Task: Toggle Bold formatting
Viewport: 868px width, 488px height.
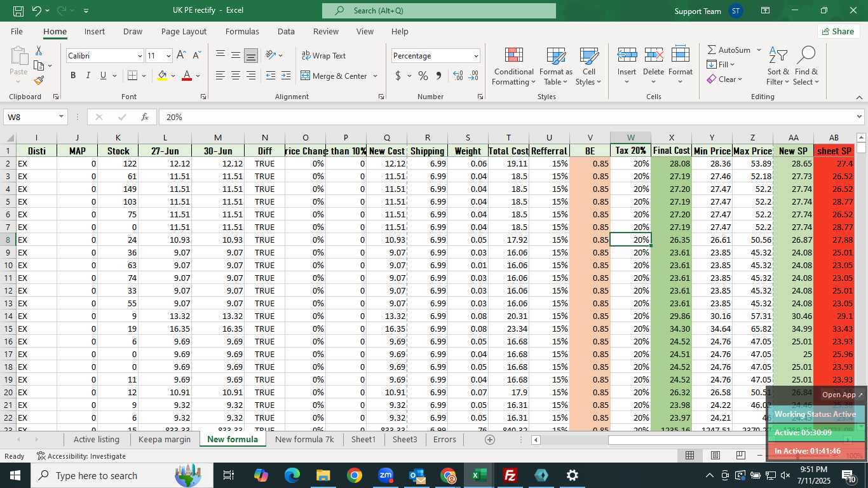Action: (x=73, y=76)
